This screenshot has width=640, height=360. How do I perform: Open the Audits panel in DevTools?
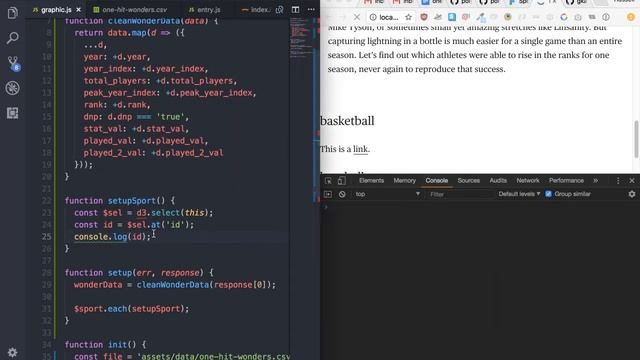pos(498,180)
